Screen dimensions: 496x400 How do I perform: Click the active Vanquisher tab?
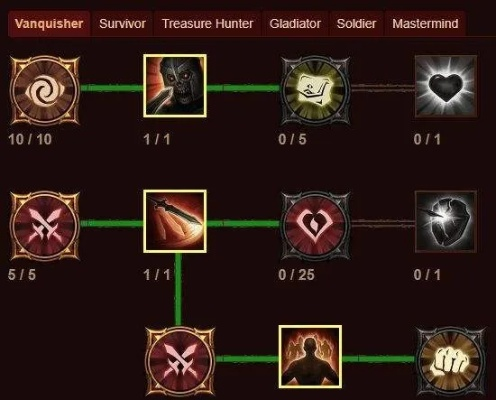[x=49, y=24]
